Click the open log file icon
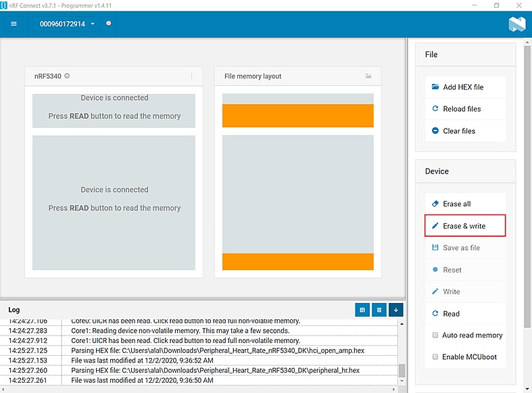This screenshot has height=393, width=532. tap(362, 310)
